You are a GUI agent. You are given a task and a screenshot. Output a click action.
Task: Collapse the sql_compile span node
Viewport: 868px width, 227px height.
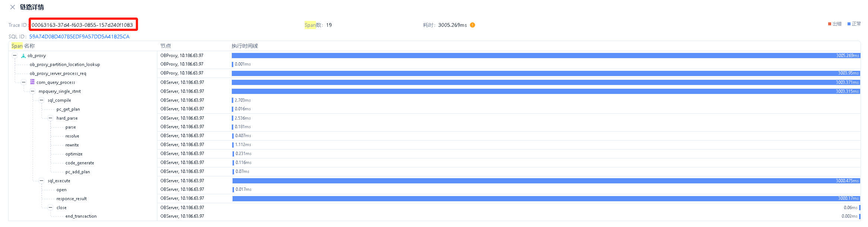pyautogui.click(x=42, y=100)
